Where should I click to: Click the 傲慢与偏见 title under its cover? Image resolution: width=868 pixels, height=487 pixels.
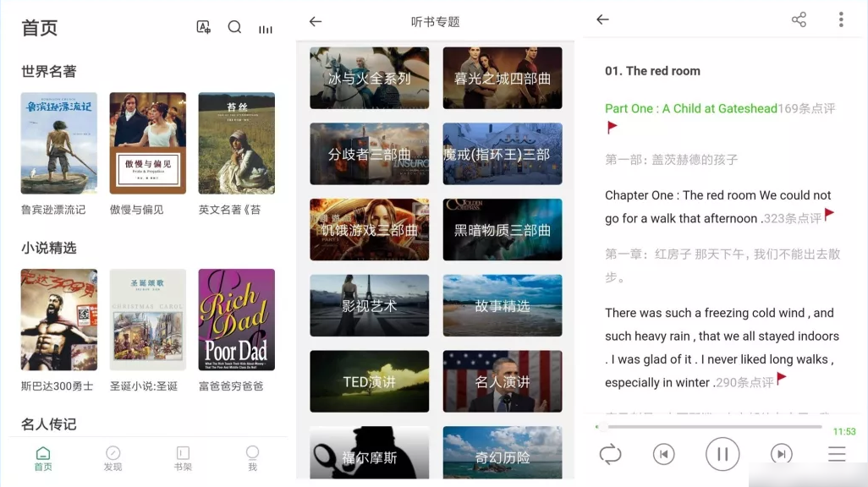[137, 210]
